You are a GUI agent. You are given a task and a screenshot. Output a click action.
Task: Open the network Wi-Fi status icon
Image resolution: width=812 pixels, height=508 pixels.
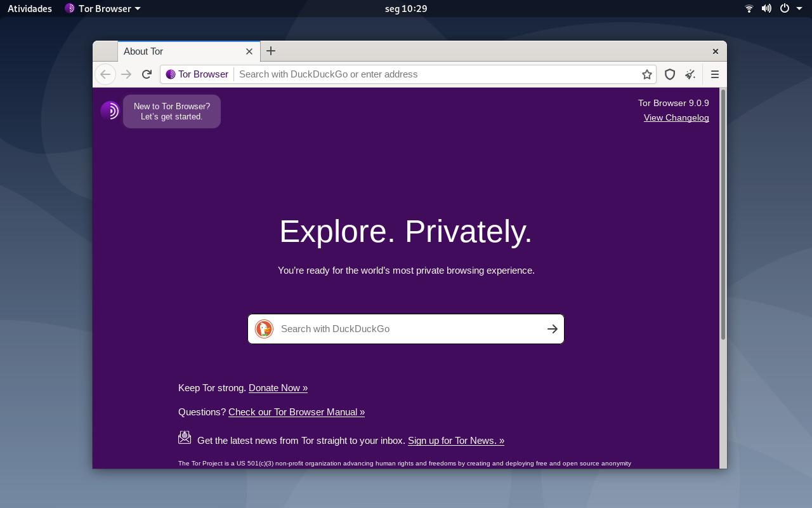[749, 8]
